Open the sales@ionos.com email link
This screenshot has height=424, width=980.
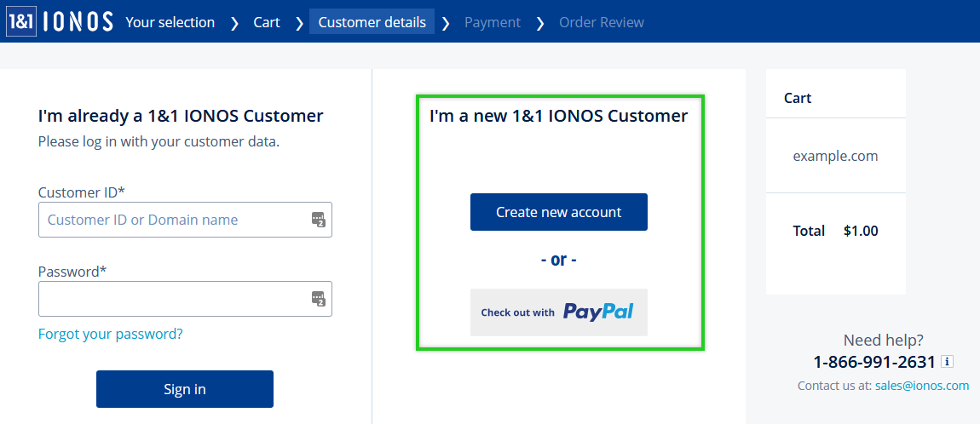tap(923, 386)
